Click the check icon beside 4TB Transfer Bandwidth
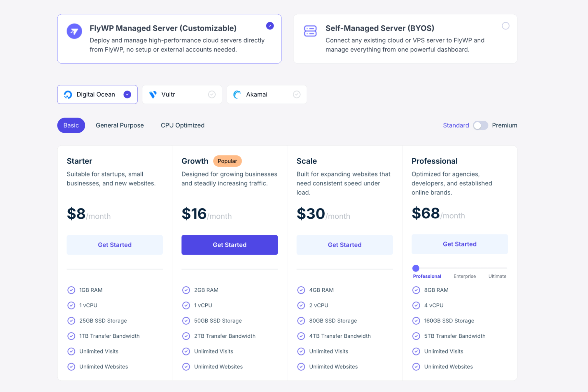The height and width of the screenshot is (392, 588). pyautogui.click(x=301, y=336)
